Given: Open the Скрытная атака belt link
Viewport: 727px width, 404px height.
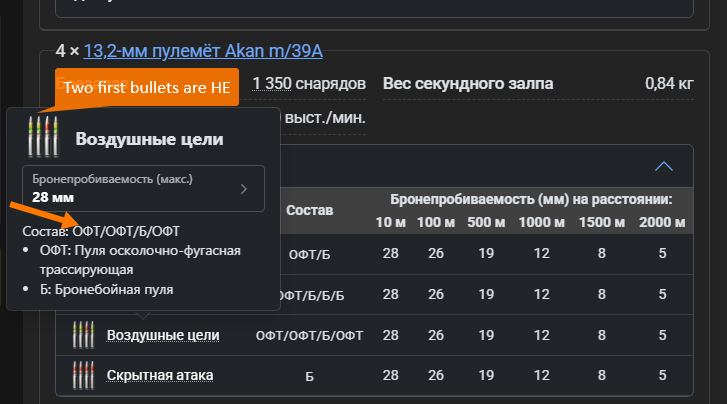Looking at the screenshot, I should coord(159,375).
